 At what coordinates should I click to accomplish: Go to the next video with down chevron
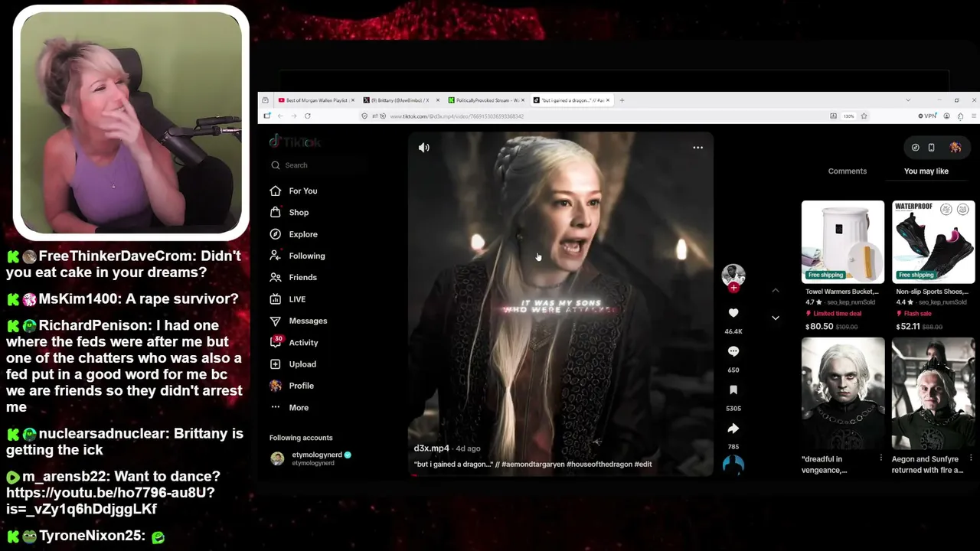pyautogui.click(x=776, y=318)
